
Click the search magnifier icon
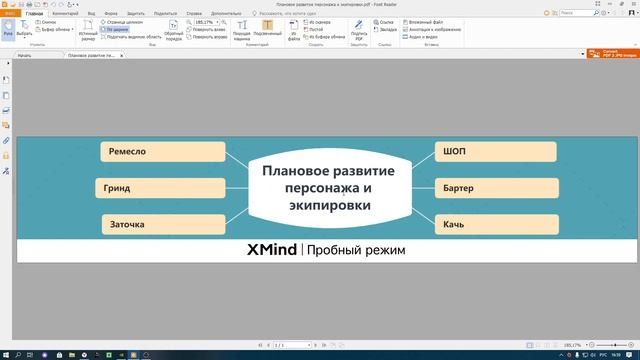[x=596, y=13]
